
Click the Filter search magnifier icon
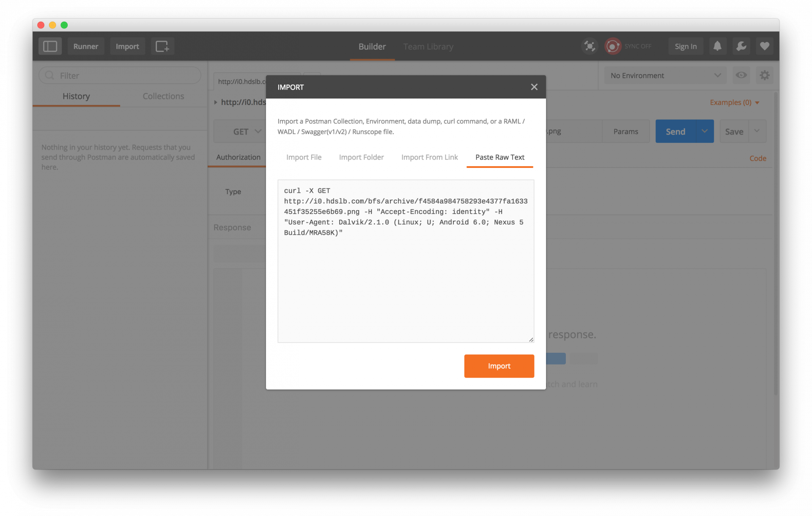50,75
